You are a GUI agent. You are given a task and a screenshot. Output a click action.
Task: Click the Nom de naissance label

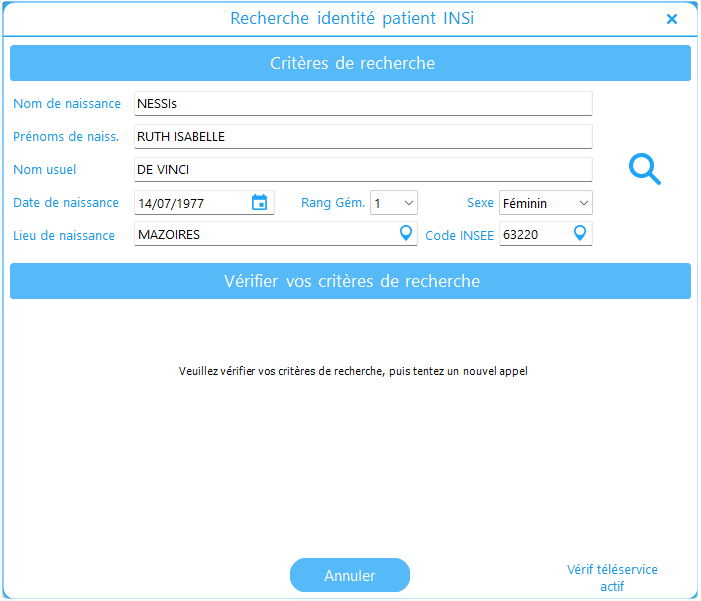click(x=67, y=104)
